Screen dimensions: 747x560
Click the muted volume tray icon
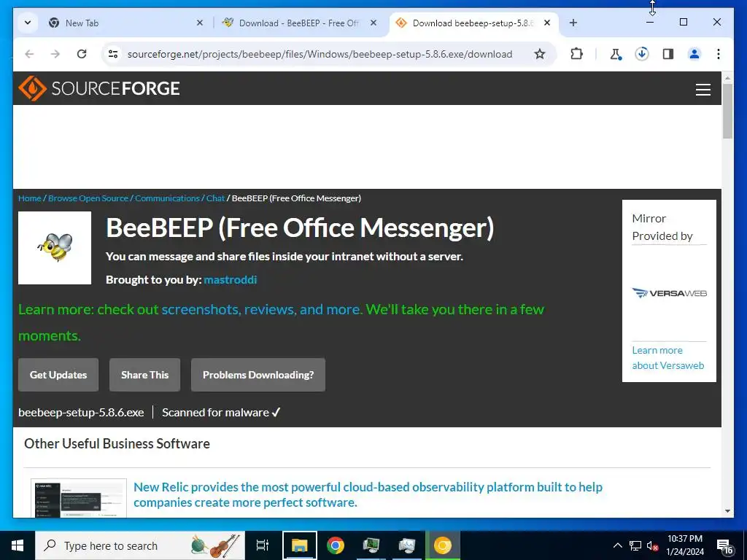point(652,545)
